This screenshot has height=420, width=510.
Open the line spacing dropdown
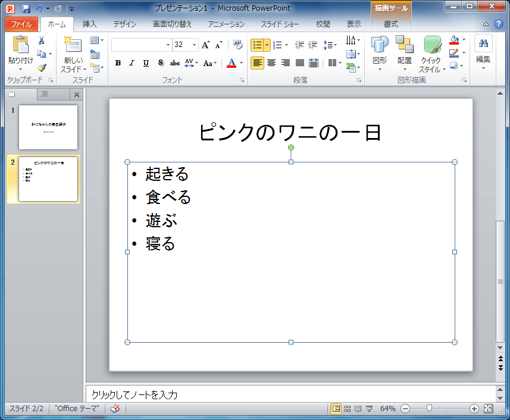(x=330, y=45)
